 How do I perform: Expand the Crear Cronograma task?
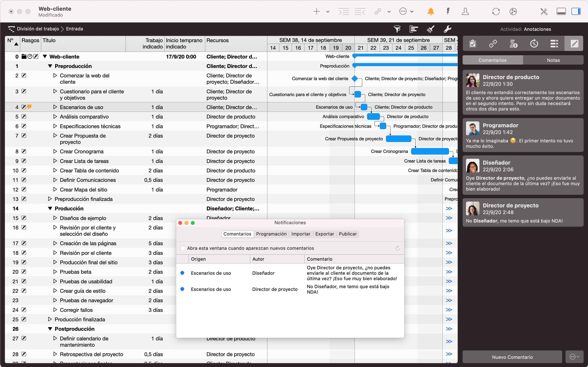55,151
